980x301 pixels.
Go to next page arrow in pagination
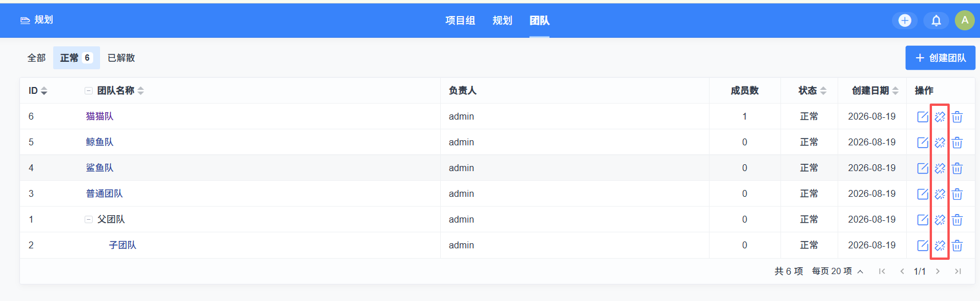(938, 271)
